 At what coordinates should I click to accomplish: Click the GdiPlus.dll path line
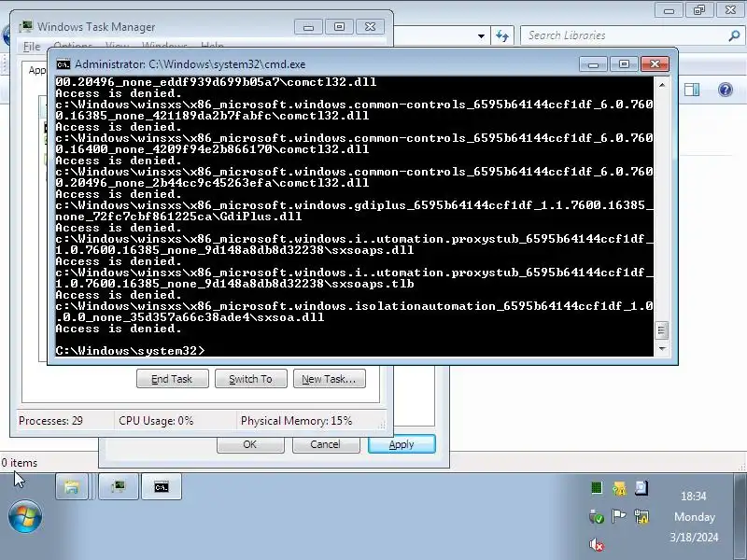354,211
